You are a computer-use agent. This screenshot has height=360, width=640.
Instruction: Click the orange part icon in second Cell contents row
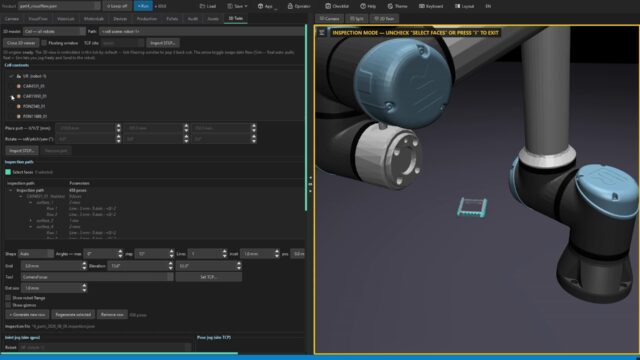click(18, 86)
